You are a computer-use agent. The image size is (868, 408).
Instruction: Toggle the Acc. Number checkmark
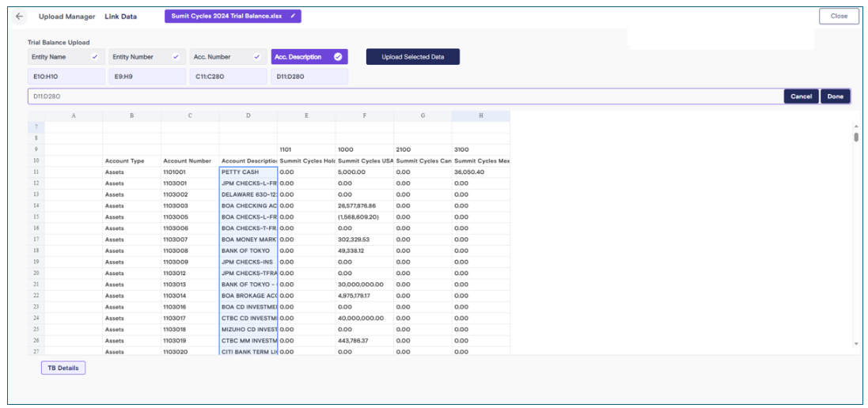[x=257, y=56]
